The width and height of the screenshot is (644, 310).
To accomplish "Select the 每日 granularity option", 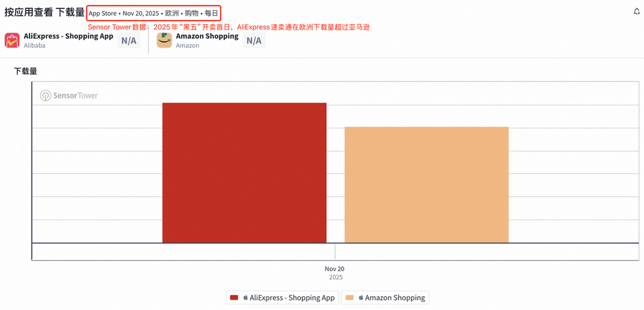I will pyautogui.click(x=211, y=13).
